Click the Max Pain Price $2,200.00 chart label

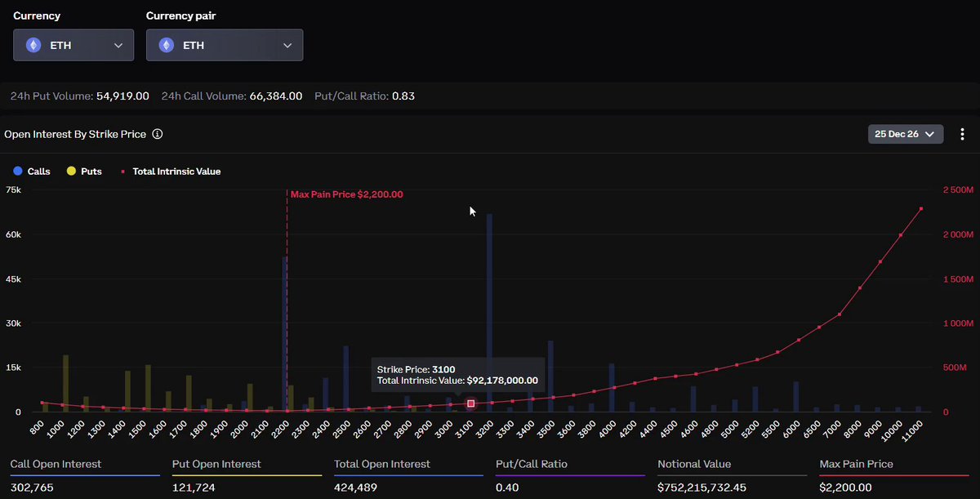[x=346, y=194]
